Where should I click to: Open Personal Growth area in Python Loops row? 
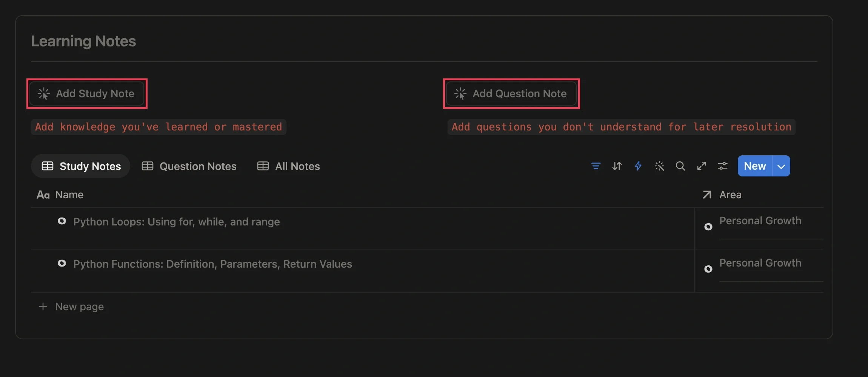point(760,221)
